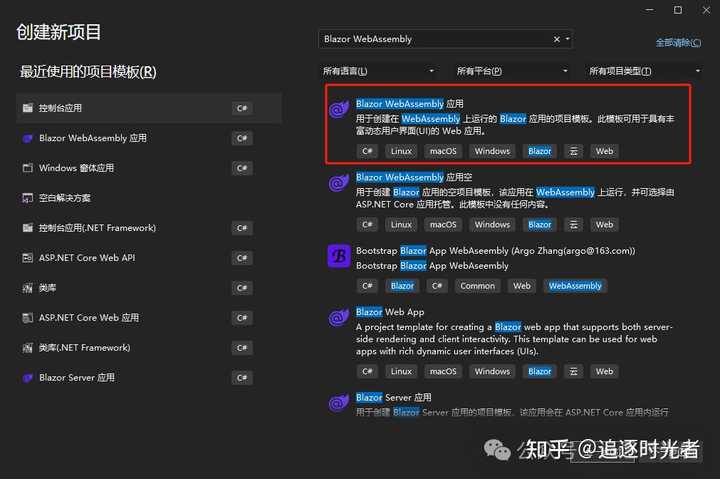Click the 云 tag under Blazor WebAssembly 应用

(x=574, y=151)
